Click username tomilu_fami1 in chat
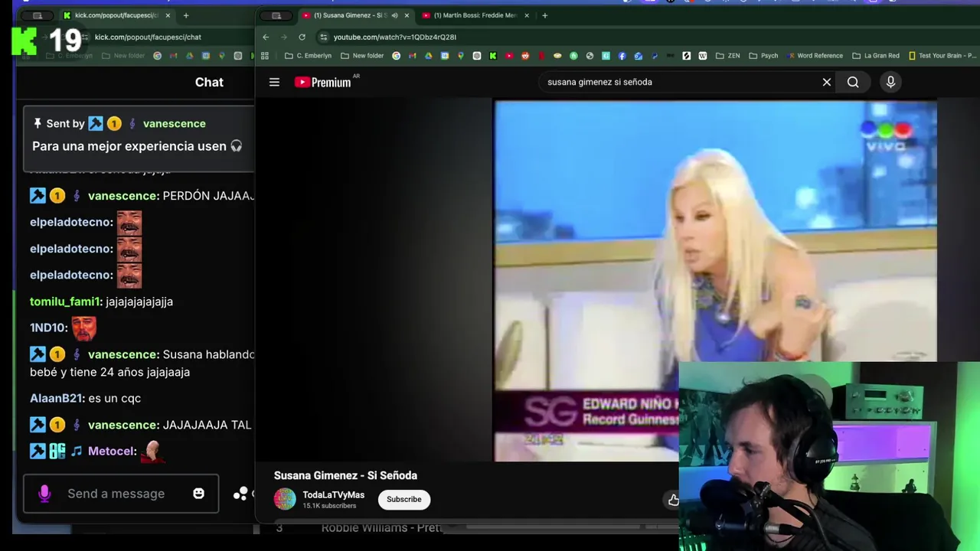 [65, 302]
